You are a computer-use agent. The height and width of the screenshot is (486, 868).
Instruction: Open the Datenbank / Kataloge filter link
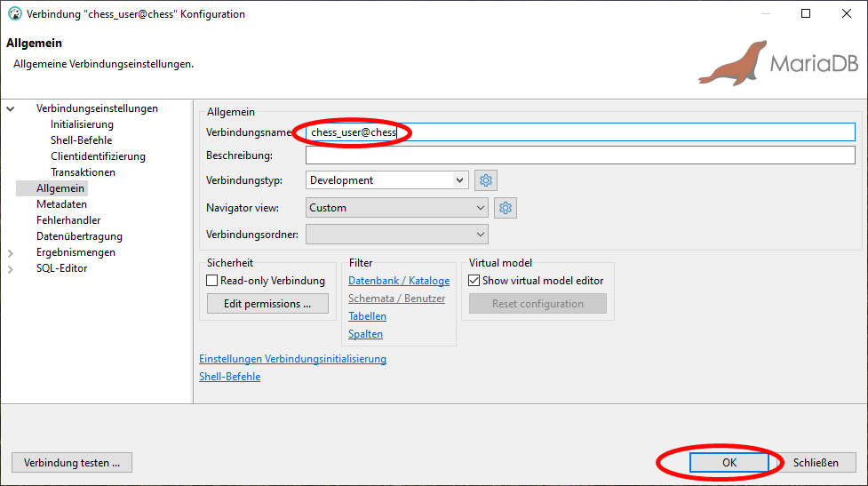click(x=399, y=281)
